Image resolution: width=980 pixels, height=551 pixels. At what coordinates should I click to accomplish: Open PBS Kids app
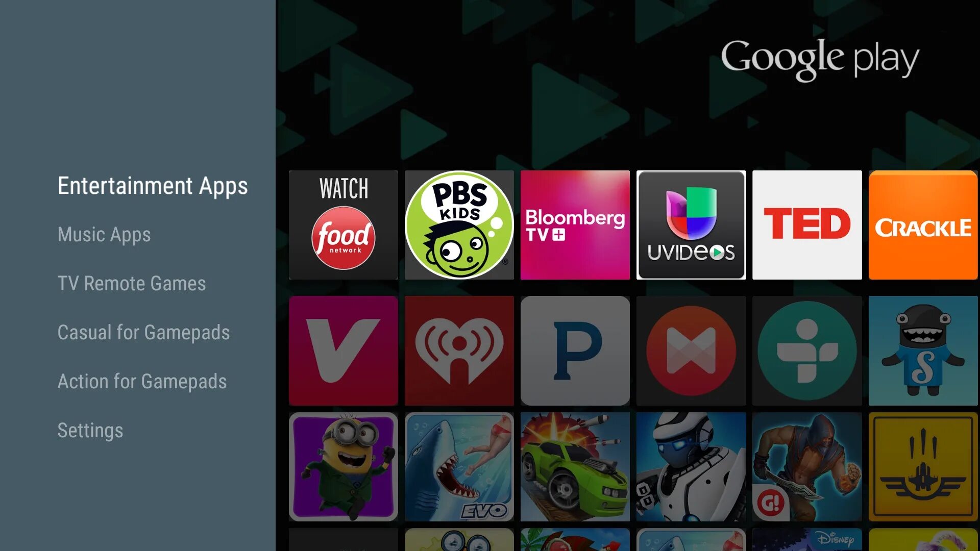[460, 226]
